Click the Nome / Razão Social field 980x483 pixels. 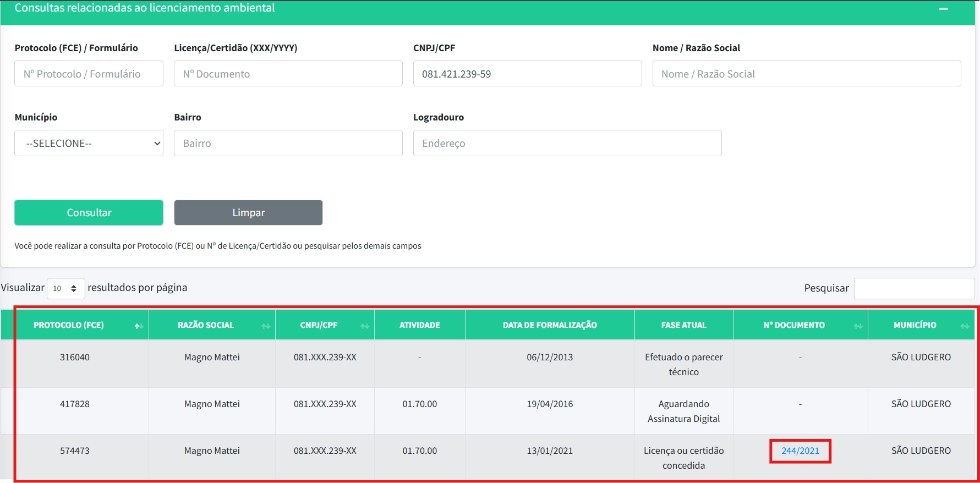(806, 74)
